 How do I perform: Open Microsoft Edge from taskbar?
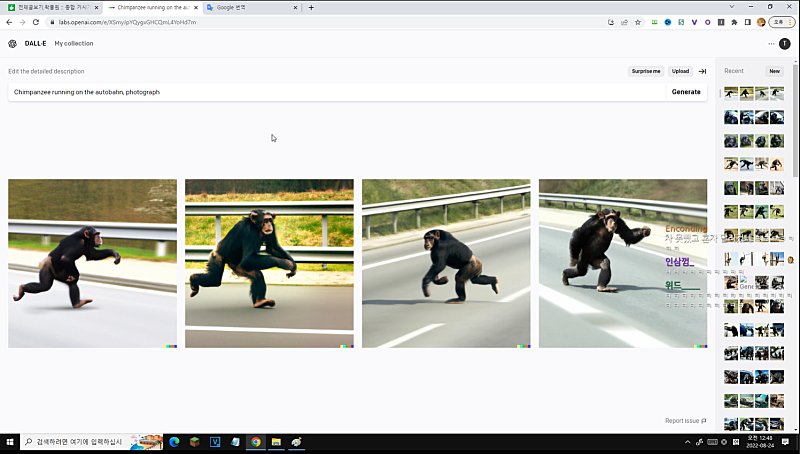coord(174,442)
